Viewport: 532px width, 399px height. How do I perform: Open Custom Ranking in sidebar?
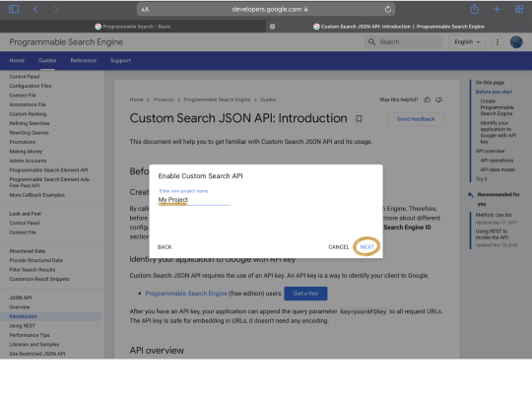(28, 114)
